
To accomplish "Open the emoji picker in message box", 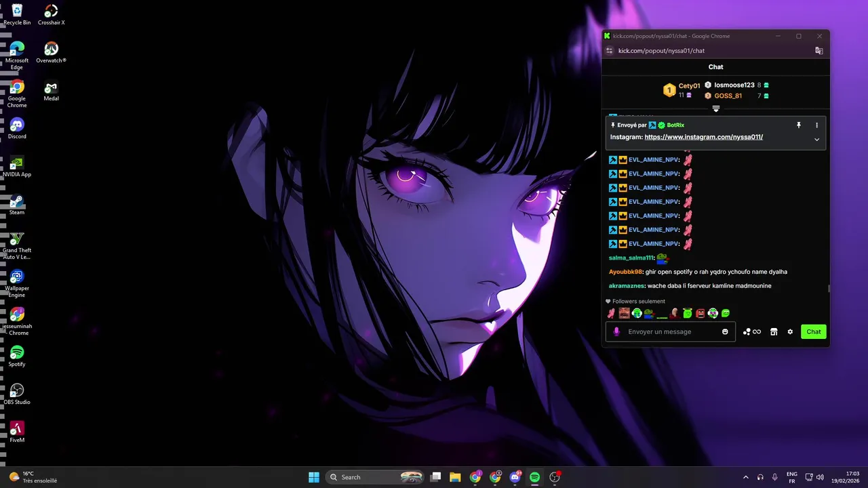I will 725,331.
